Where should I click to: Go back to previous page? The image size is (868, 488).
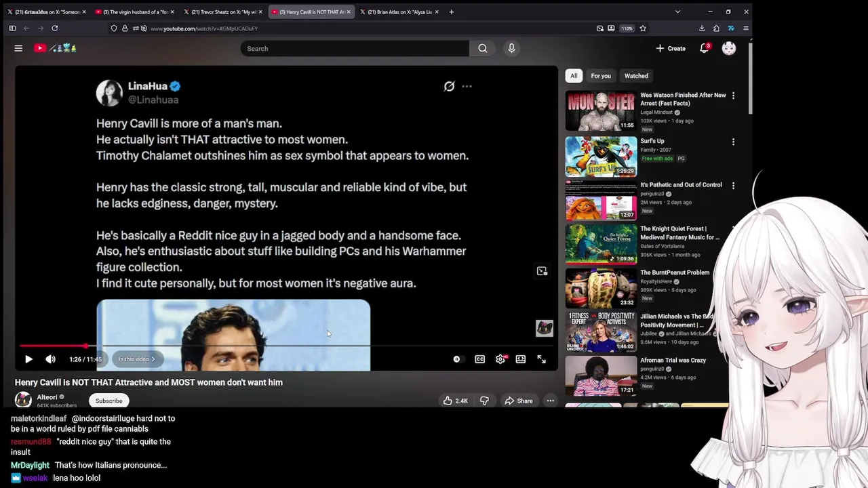click(26, 28)
